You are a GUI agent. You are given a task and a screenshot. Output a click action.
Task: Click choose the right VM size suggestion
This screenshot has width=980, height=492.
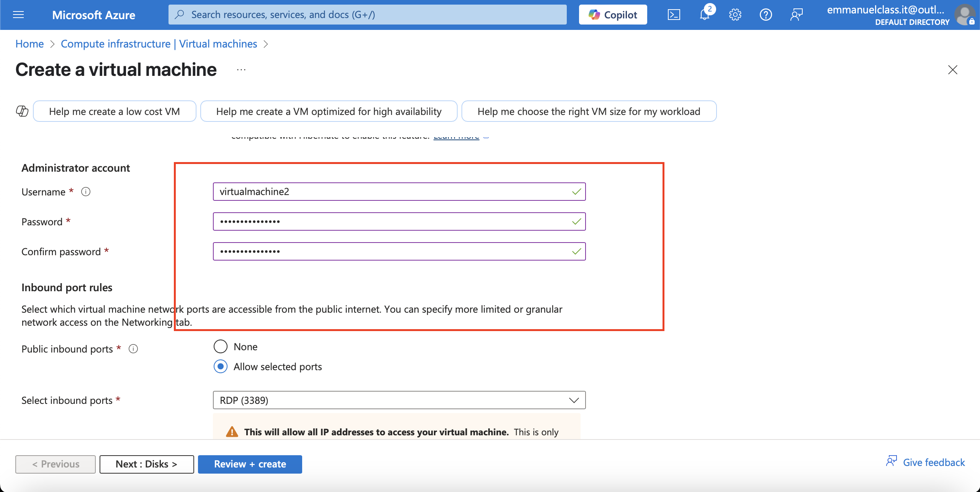tap(589, 111)
